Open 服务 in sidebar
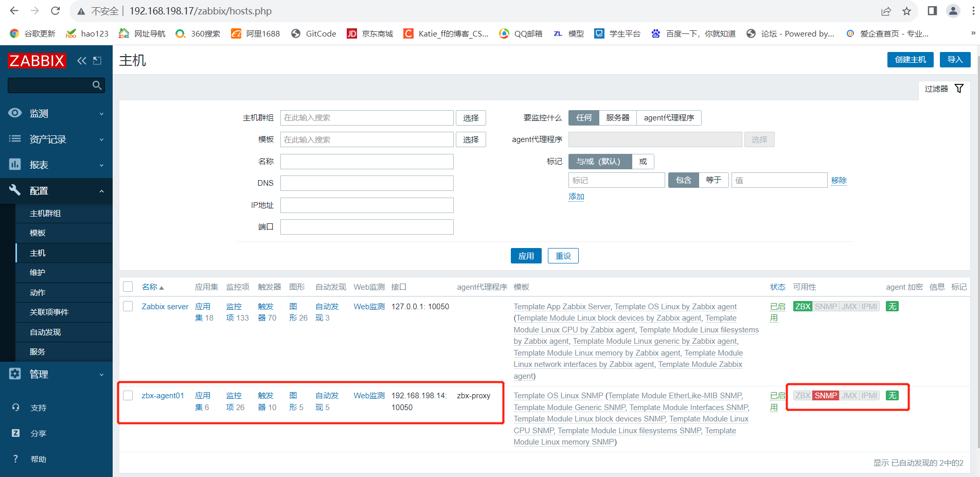Image resolution: width=980 pixels, height=477 pixels. (64, 352)
